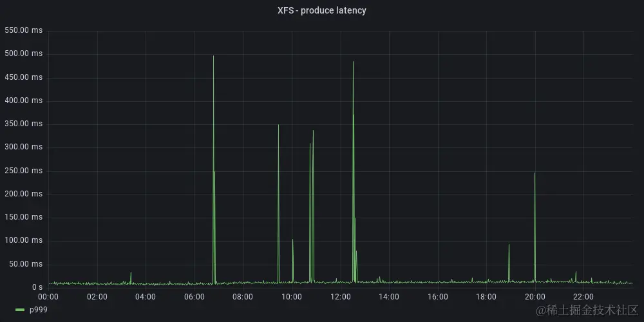Image resolution: width=644 pixels, height=322 pixels.
Task: Click the 16:00 time axis label
Action: click(x=438, y=296)
